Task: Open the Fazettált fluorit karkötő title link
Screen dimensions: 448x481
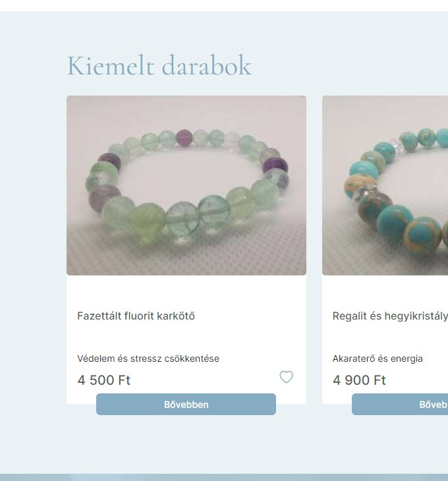Action: click(136, 316)
